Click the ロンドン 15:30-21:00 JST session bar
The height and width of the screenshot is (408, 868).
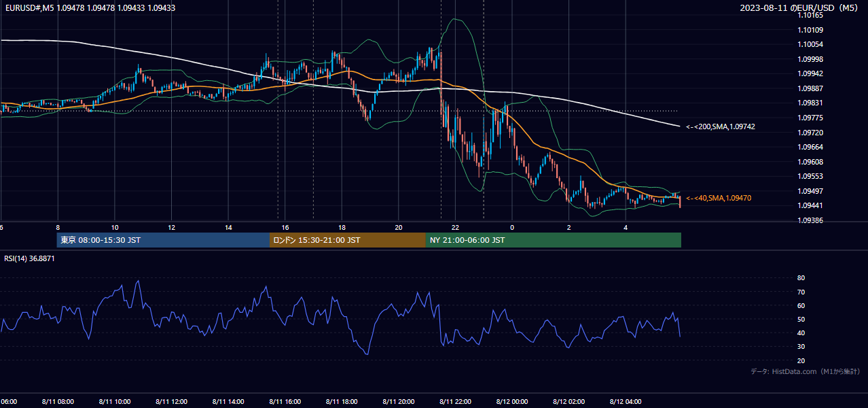[x=348, y=240]
